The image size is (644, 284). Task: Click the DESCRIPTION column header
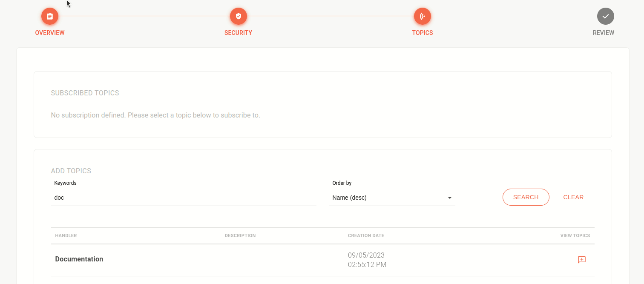point(240,235)
